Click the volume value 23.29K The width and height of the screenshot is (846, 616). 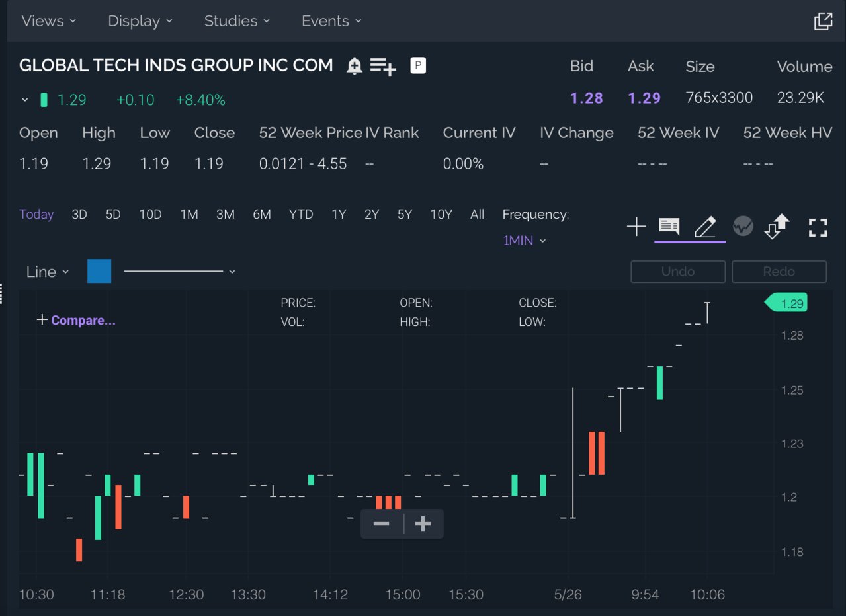[800, 98]
